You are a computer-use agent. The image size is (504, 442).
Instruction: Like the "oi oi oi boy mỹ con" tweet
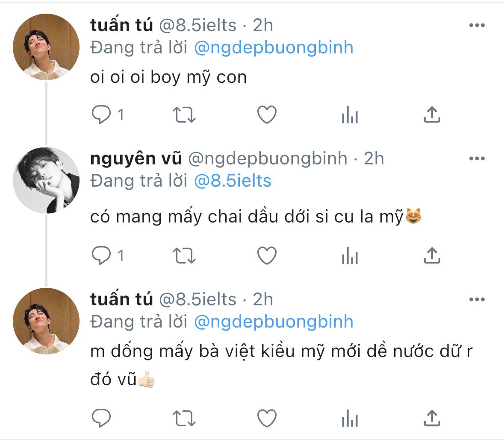[x=267, y=115]
